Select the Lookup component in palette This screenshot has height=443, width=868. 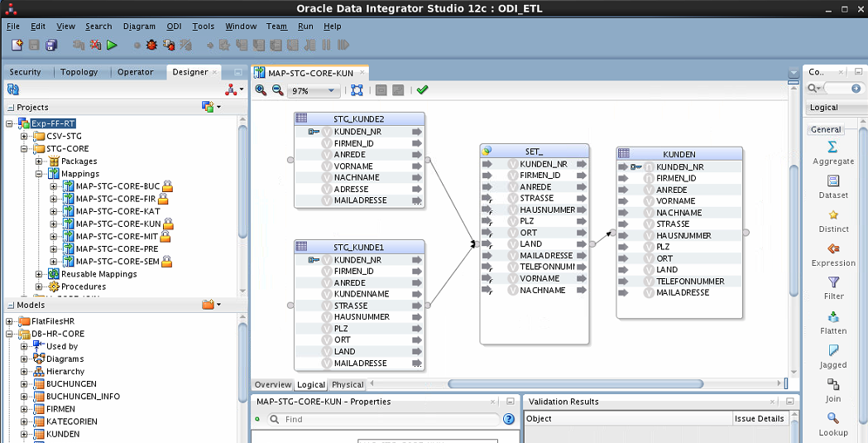(x=833, y=424)
